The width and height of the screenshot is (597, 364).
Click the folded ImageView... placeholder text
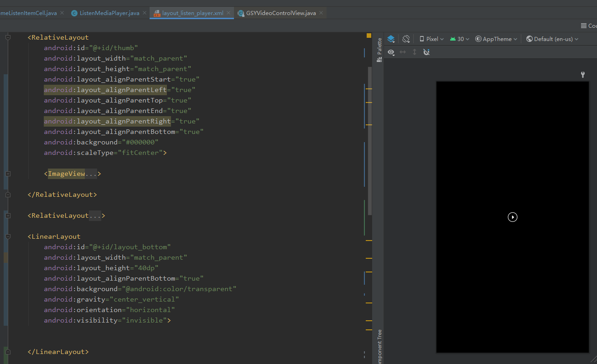click(x=73, y=174)
